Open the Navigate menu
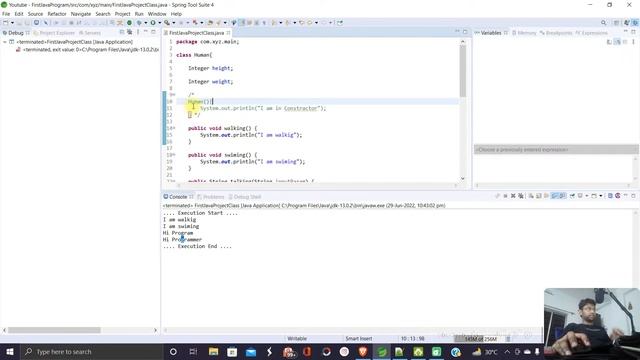 (x=81, y=14)
